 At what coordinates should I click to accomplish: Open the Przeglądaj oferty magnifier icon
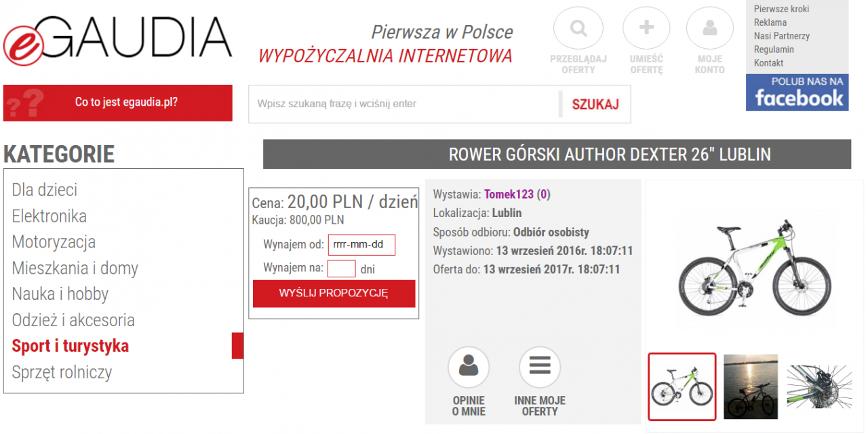point(578,28)
